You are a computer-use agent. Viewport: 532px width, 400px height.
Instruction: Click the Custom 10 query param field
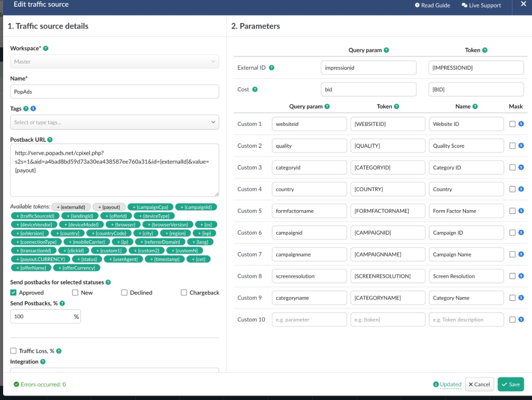click(309, 319)
